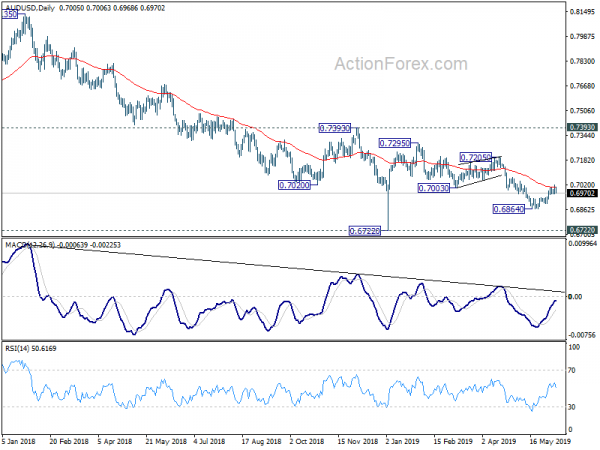
Task: Click the 5 Apr 2018 date label
Action: coord(115,441)
